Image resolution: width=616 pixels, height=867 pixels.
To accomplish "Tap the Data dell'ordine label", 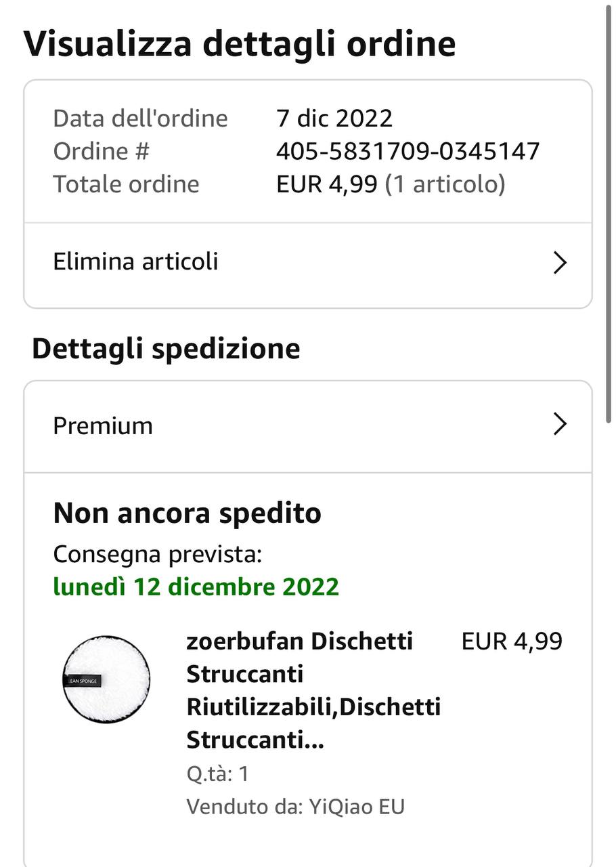I will (140, 119).
